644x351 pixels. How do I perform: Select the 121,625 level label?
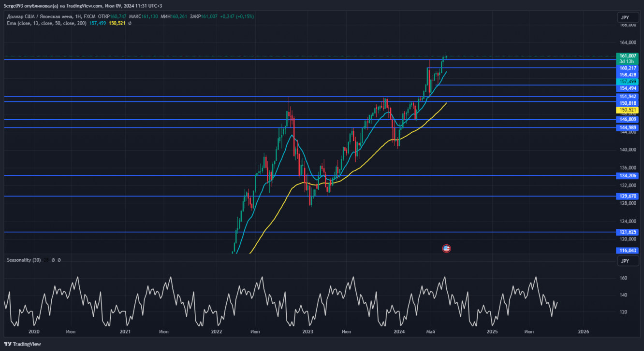pyautogui.click(x=628, y=232)
